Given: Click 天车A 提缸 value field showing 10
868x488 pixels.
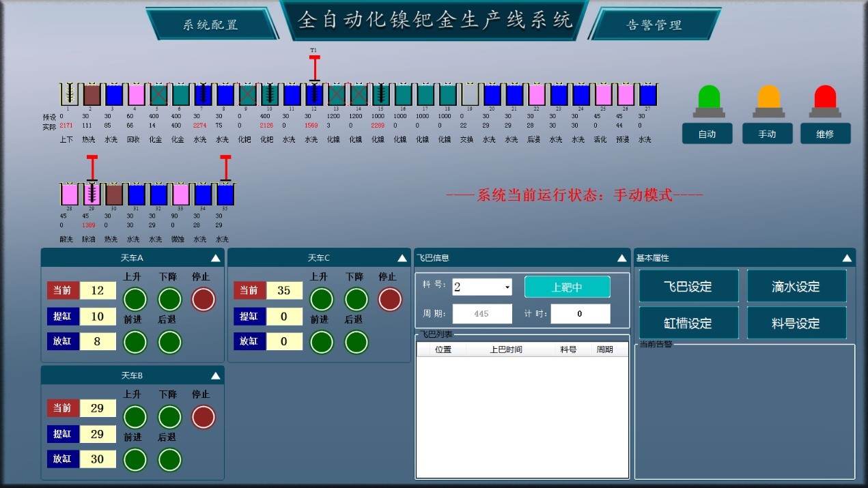Looking at the screenshot, I should pos(98,316).
